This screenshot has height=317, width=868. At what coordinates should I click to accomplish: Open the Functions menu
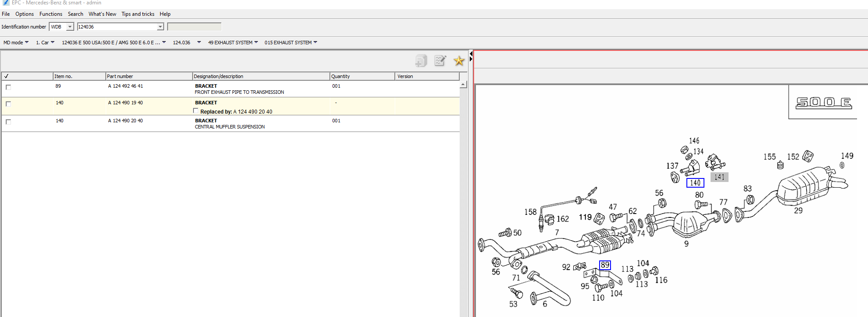(x=51, y=14)
